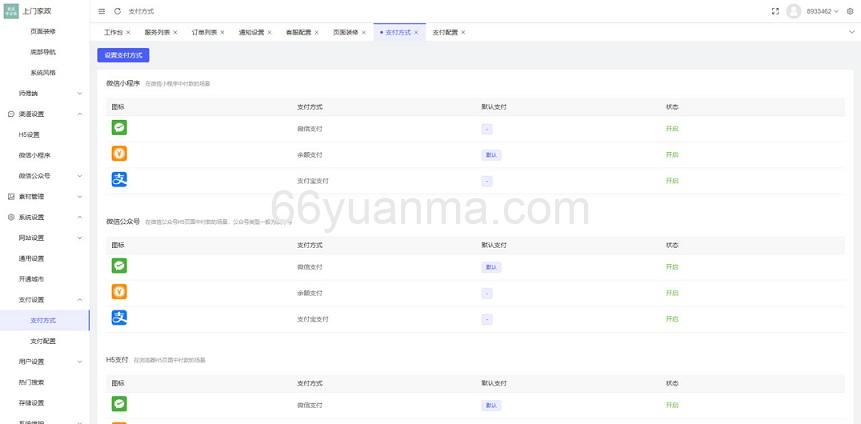Switch to the 工作台 tab
Screen dimensions: 861x424
114,32
